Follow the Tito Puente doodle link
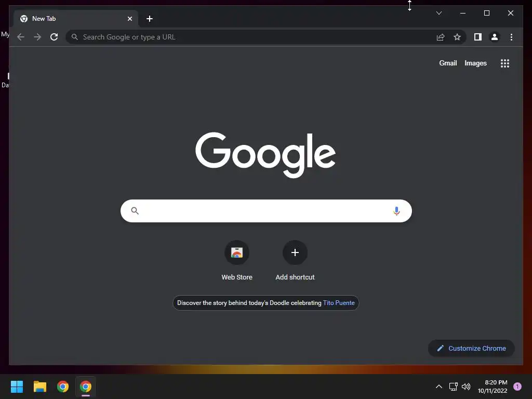532x399 pixels. point(339,303)
